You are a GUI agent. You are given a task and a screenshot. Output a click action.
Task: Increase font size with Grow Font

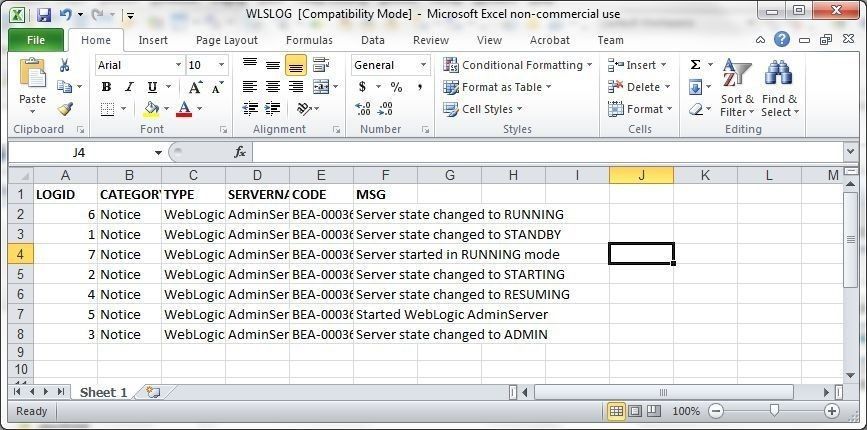pyautogui.click(x=195, y=87)
